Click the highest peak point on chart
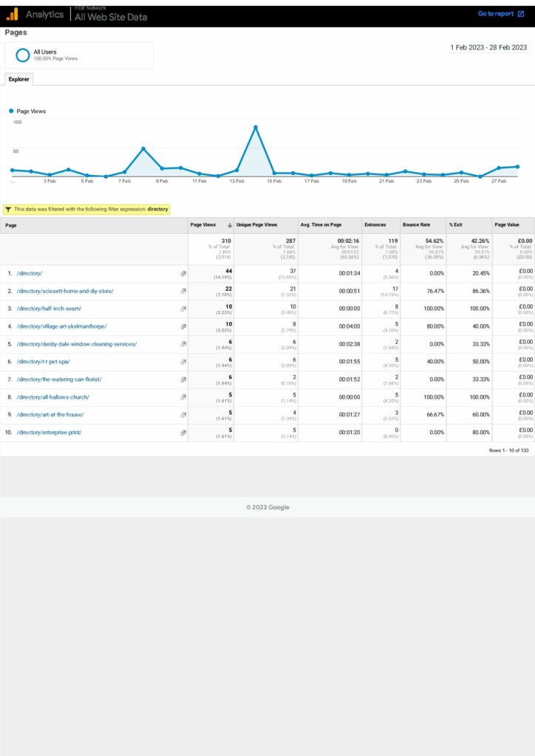The width and height of the screenshot is (535, 756). coord(256,128)
